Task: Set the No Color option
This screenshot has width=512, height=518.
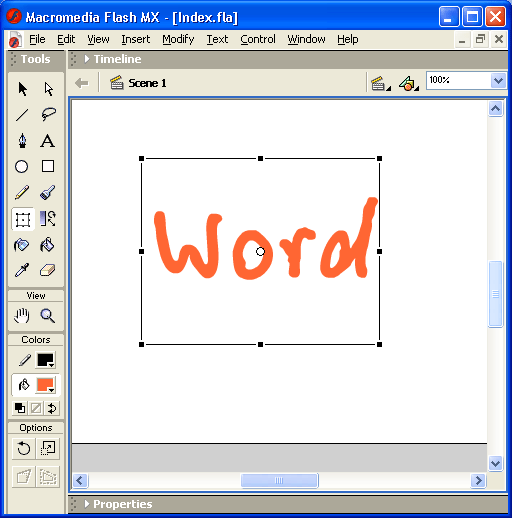Action: 36,408
